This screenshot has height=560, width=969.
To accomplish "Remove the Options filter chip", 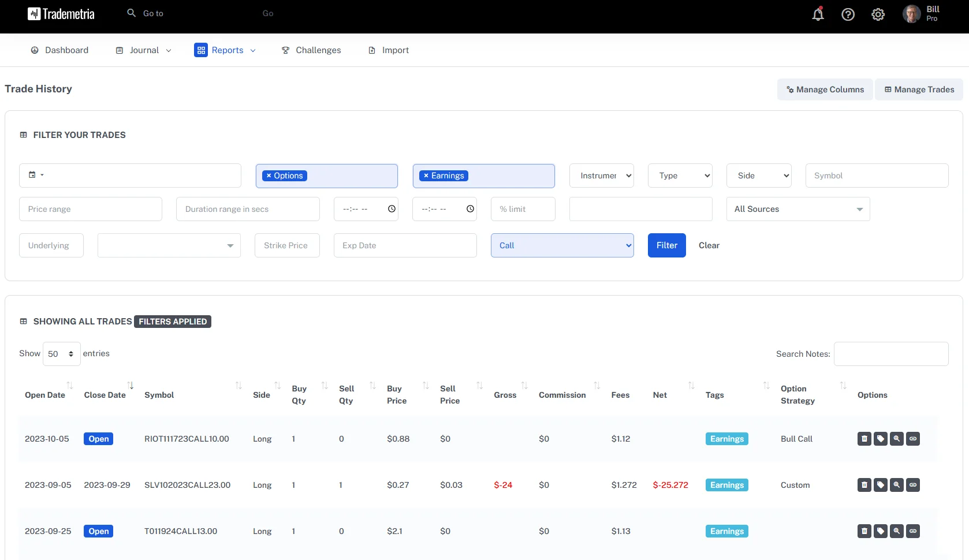I will pyautogui.click(x=269, y=176).
